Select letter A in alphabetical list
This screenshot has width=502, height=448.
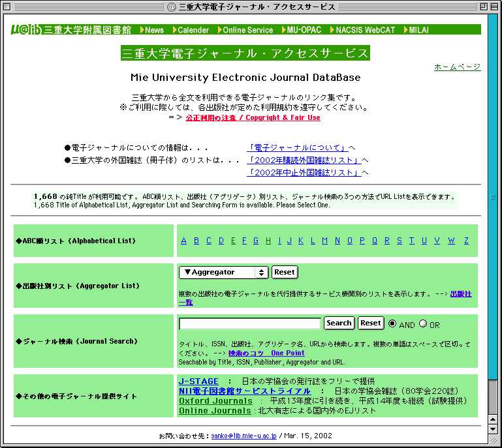(184, 241)
